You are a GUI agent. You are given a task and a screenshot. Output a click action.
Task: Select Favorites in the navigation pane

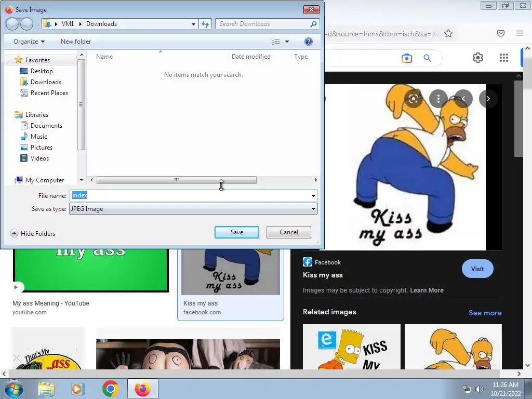point(37,60)
